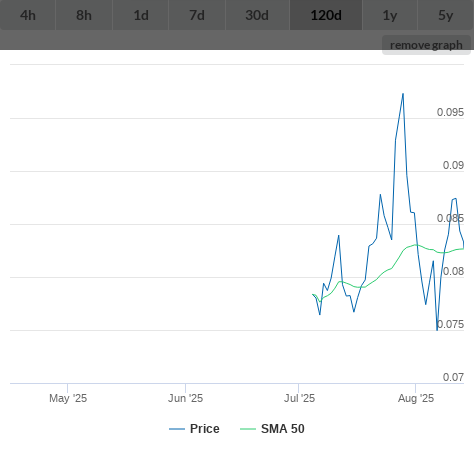Select the 8h time range tab
474x455 pixels.
pos(84,15)
